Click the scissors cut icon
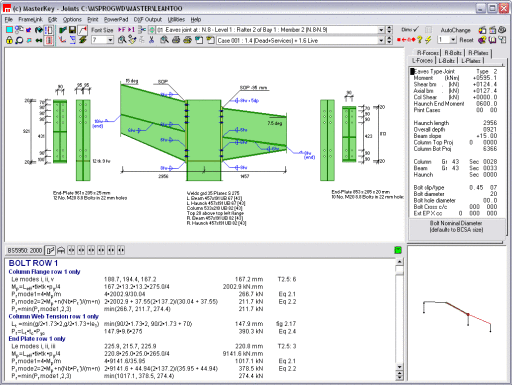This screenshot has width=512, height=385. pos(151,40)
